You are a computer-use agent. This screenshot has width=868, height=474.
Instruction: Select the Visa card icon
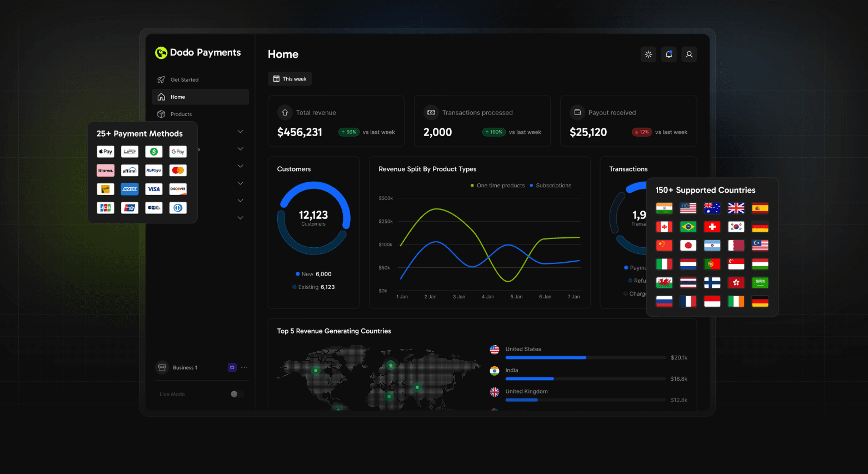click(x=154, y=189)
